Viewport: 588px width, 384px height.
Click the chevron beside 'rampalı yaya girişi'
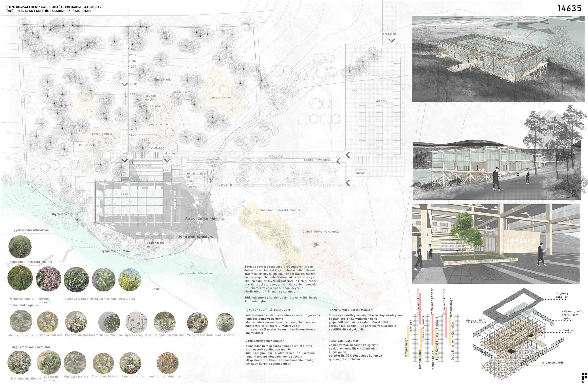click(338, 161)
